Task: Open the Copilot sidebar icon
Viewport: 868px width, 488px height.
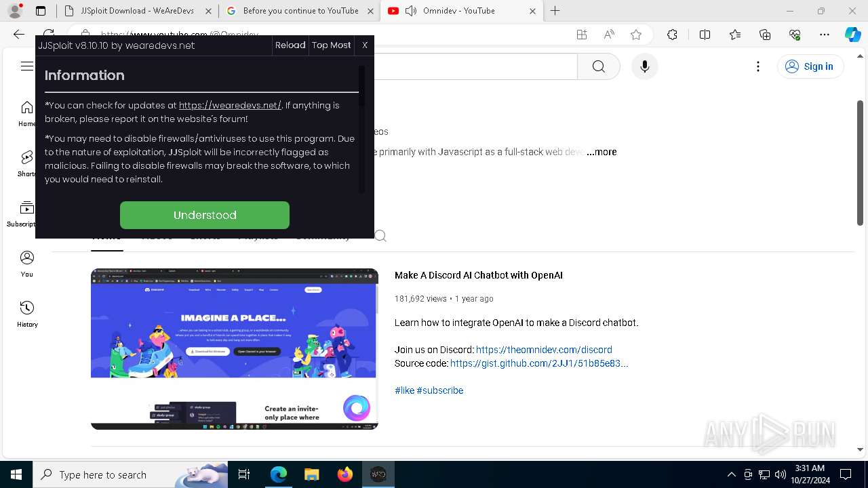Action: pyautogui.click(x=853, y=35)
